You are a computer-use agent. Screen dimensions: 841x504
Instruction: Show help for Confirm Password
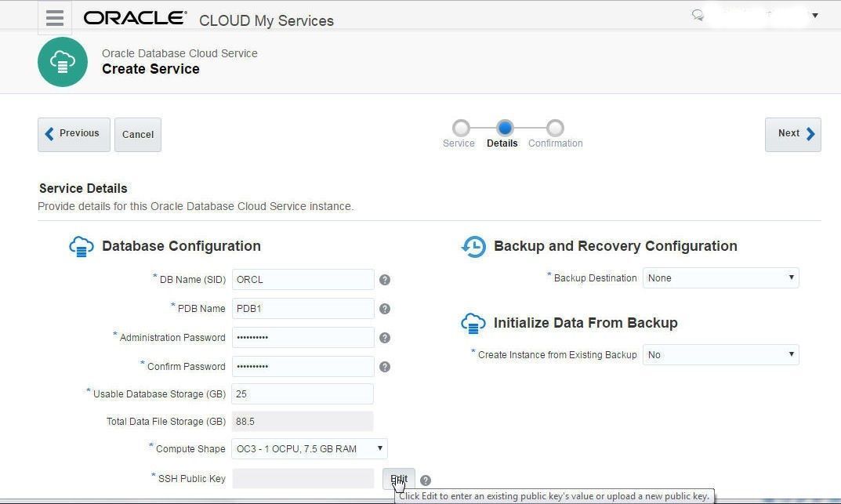(385, 367)
